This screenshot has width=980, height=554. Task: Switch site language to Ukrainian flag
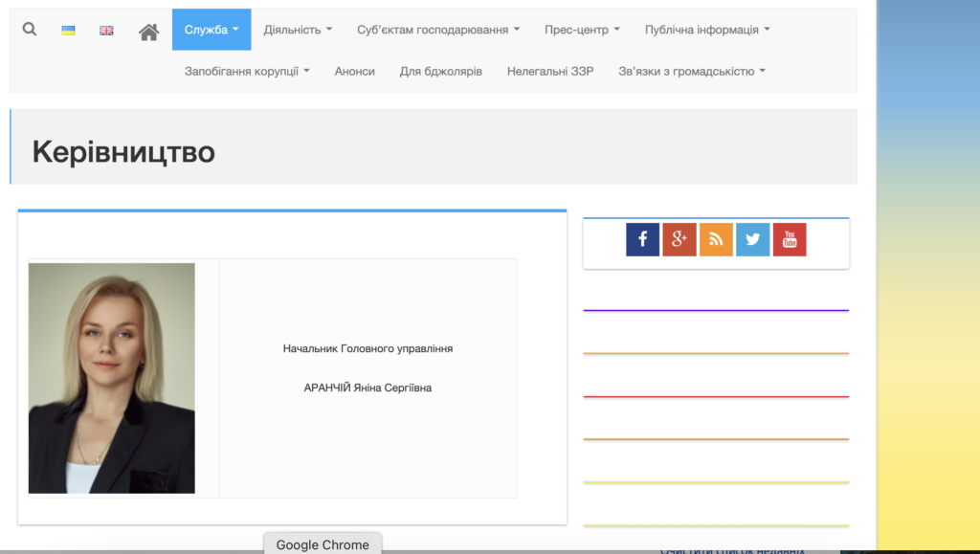69,31
